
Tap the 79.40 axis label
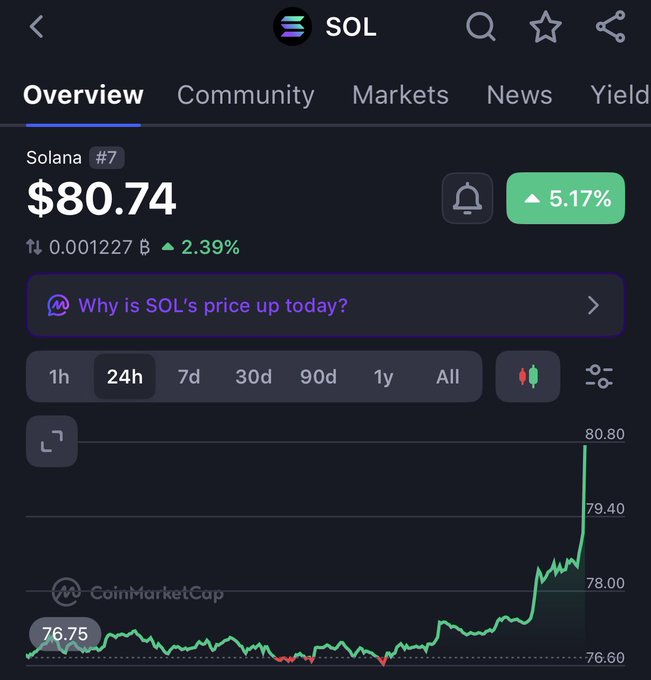[x=605, y=508]
